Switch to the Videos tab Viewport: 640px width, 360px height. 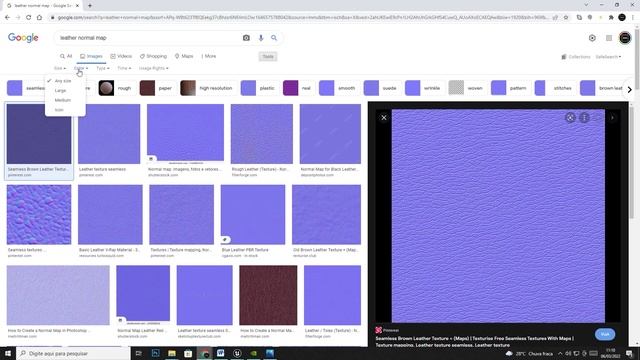pyautogui.click(x=121, y=56)
